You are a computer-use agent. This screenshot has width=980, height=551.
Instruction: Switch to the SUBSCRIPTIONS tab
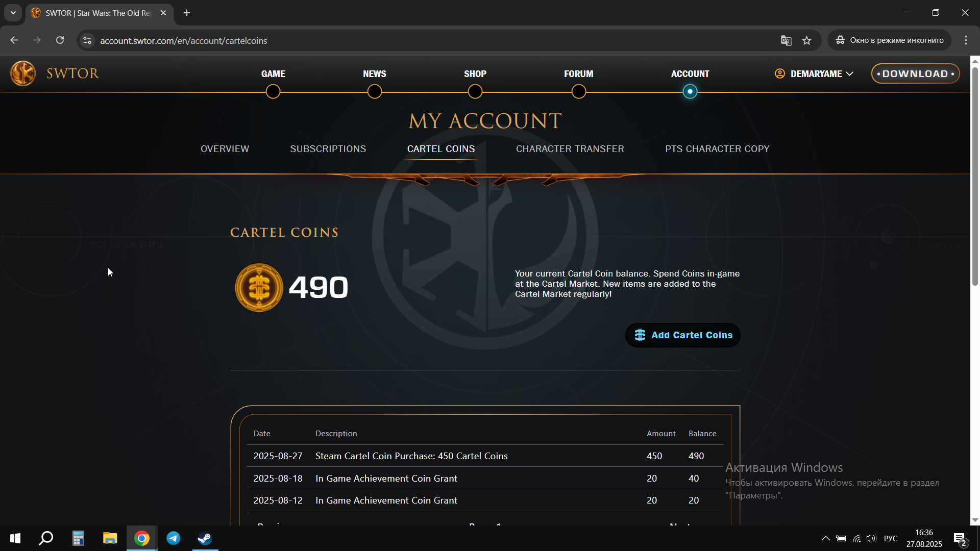point(328,149)
